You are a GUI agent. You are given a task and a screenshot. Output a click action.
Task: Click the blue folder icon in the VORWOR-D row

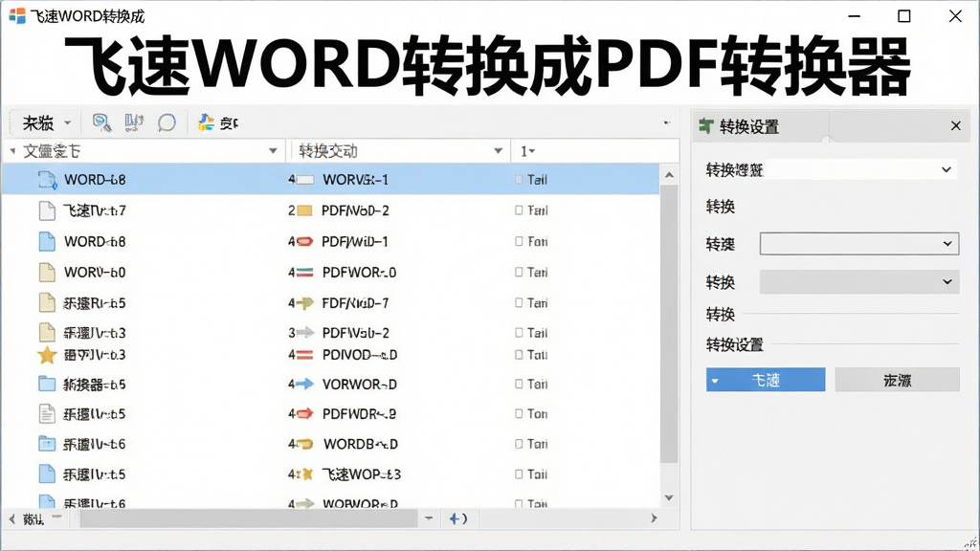47,384
